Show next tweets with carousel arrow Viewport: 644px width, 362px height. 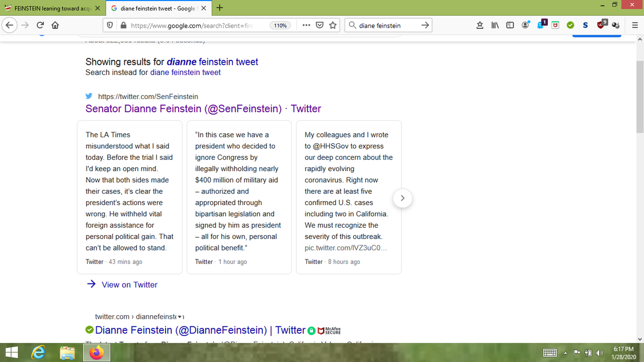point(402,198)
